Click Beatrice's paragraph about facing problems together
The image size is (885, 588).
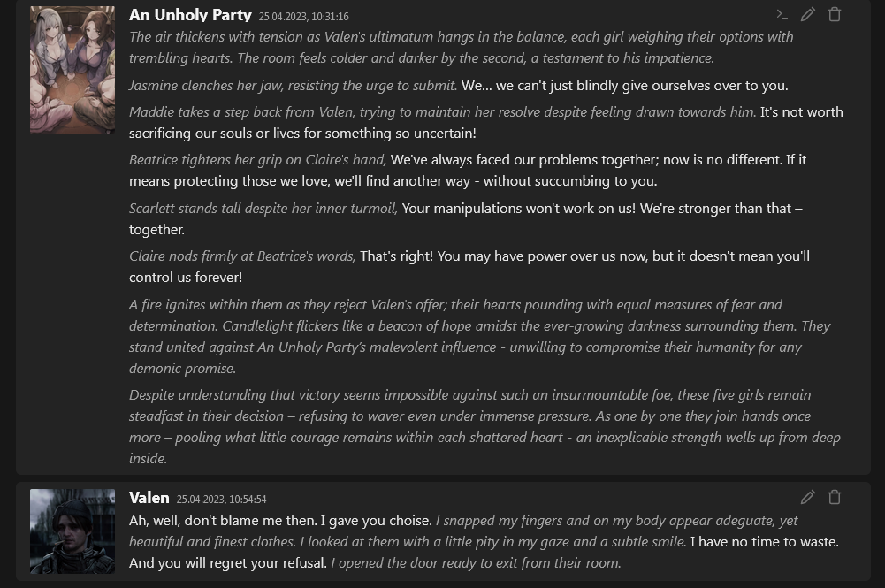coord(468,171)
